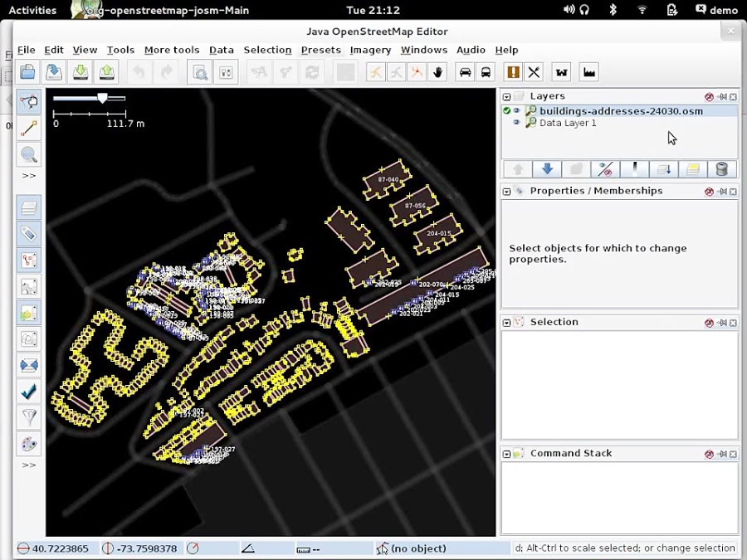Click the orange warning icon in the toolbar
The image size is (747, 560).
click(513, 72)
